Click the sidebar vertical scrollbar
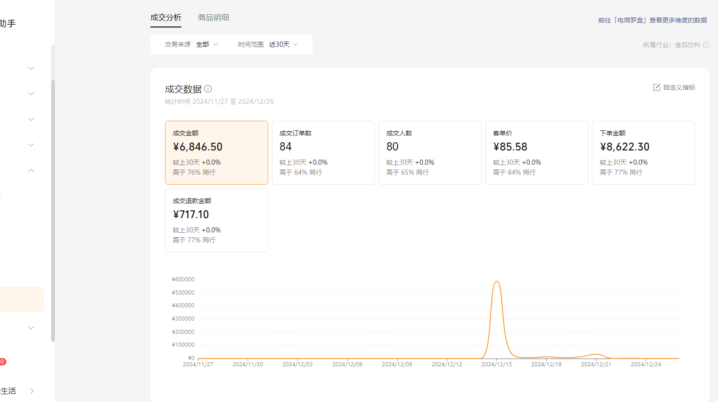Image resolution: width=718 pixels, height=402 pixels. point(53,200)
